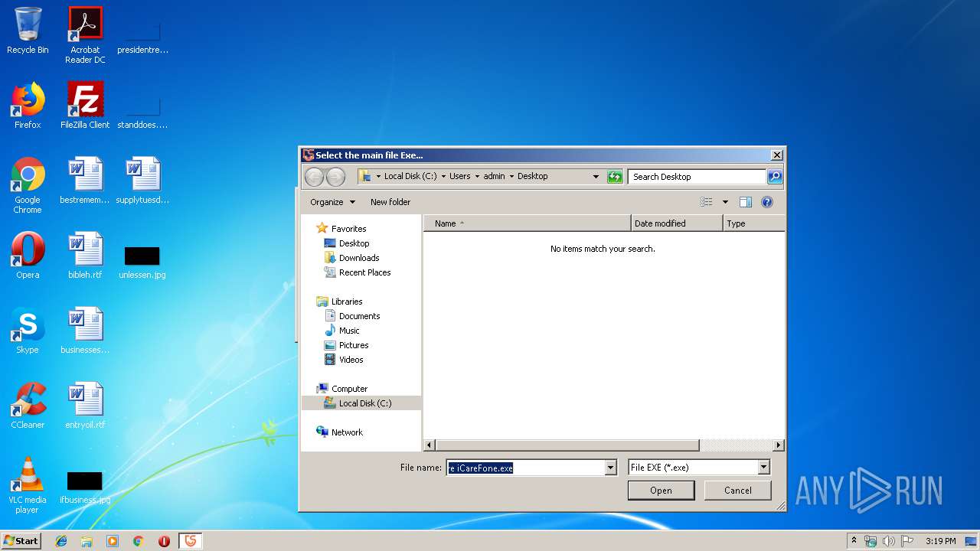Change the file list view mode
The image size is (980, 551).
707,202
